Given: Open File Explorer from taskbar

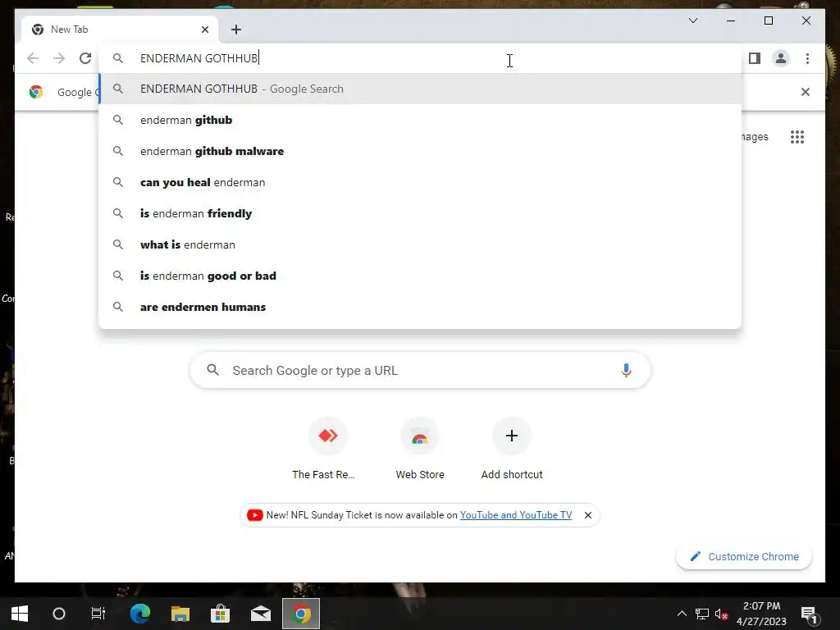Looking at the screenshot, I should tap(180, 614).
